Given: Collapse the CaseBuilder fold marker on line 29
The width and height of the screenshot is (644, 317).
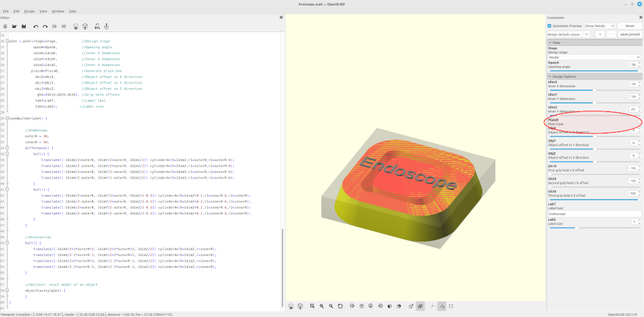Looking at the screenshot, I should tap(8, 118).
